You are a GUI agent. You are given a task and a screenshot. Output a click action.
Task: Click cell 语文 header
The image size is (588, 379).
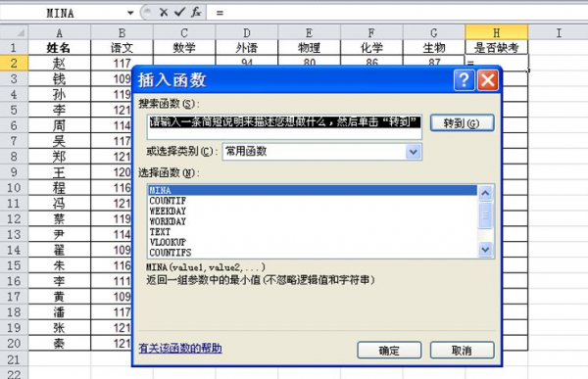(122, 48)
